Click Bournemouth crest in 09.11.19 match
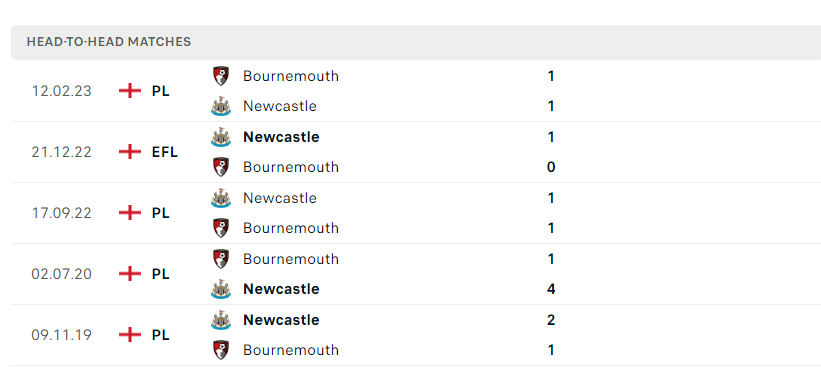 pos(221,350)
